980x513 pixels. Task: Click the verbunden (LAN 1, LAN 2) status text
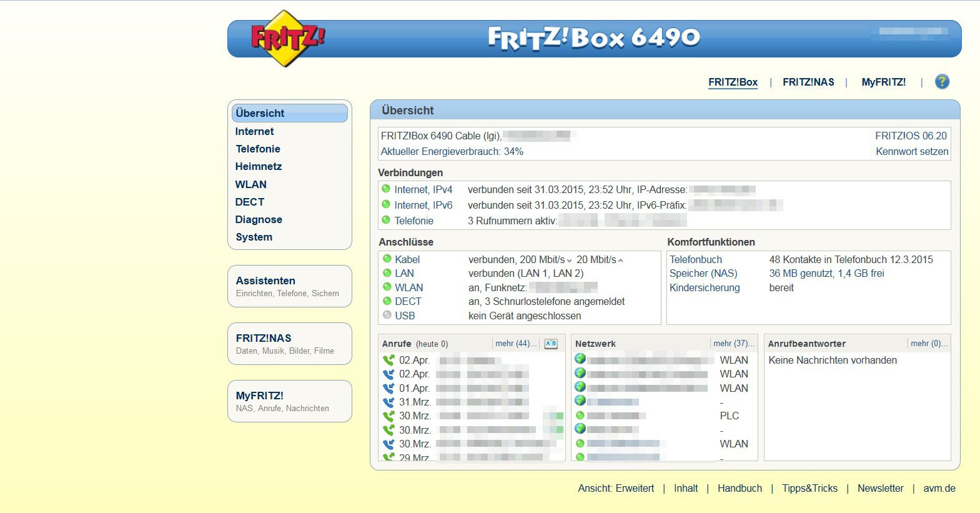526,273
